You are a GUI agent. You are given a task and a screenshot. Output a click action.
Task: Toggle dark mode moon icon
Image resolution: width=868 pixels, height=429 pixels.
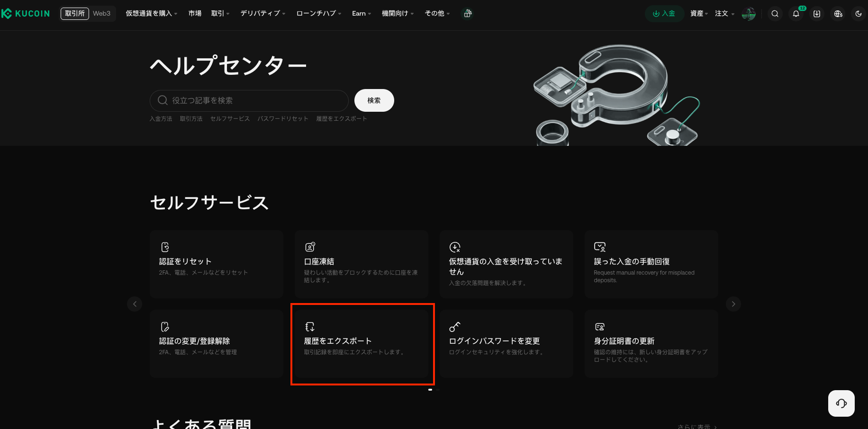(x=859, y=14)
